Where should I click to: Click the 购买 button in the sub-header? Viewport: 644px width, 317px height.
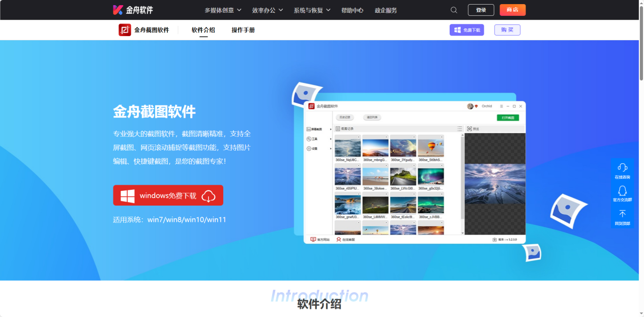pyautogui.click(x=507, y=30)
